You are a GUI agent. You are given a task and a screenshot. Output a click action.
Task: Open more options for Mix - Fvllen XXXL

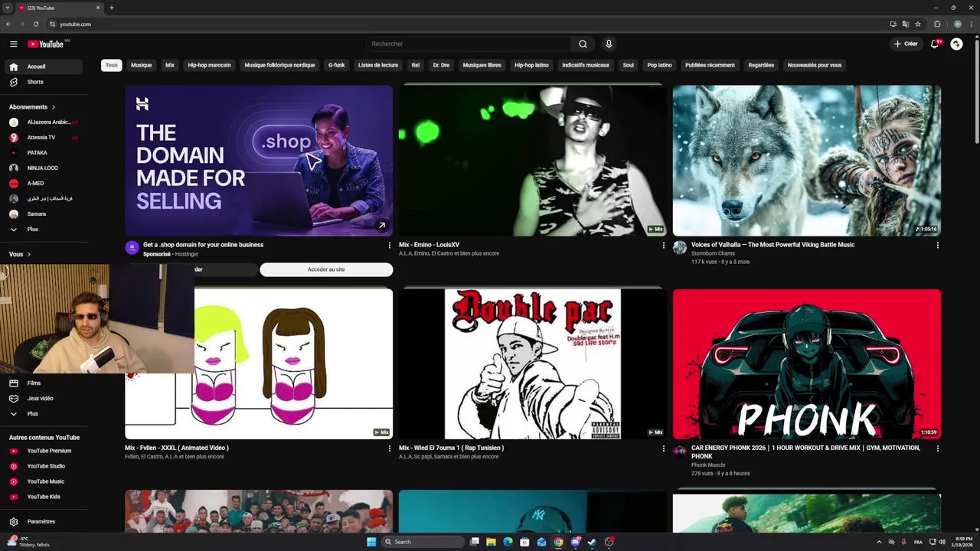(x=389, y=448)
